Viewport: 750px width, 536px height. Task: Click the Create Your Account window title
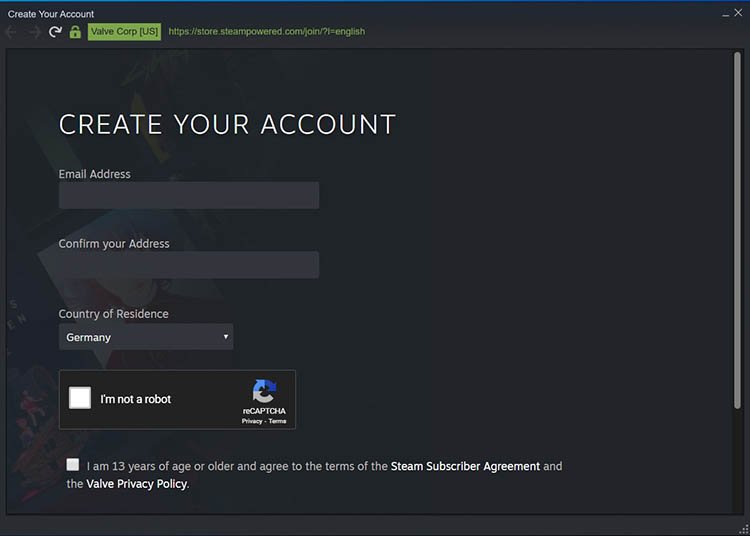coord(51,14)
